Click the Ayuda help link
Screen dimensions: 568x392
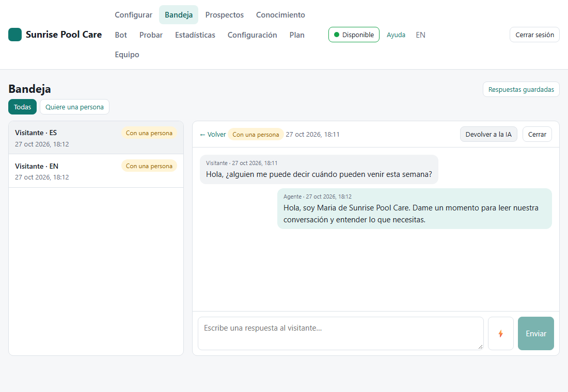coord(396,35)
